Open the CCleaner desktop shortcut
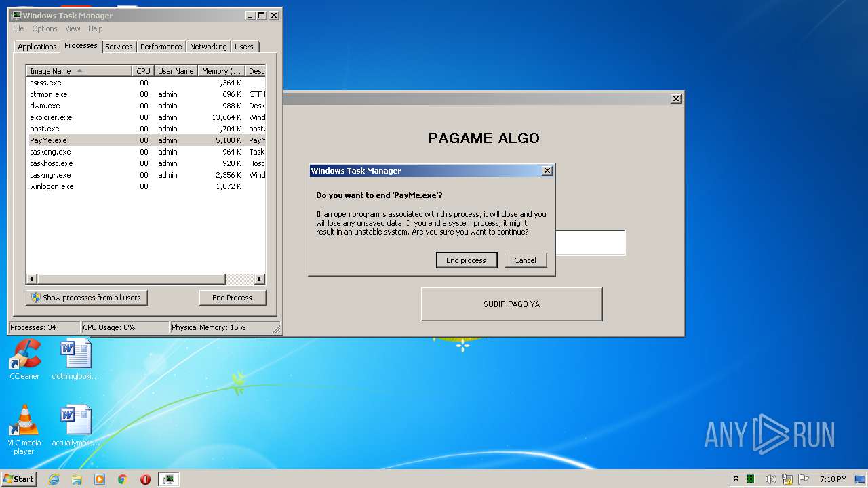 [25, 360]
